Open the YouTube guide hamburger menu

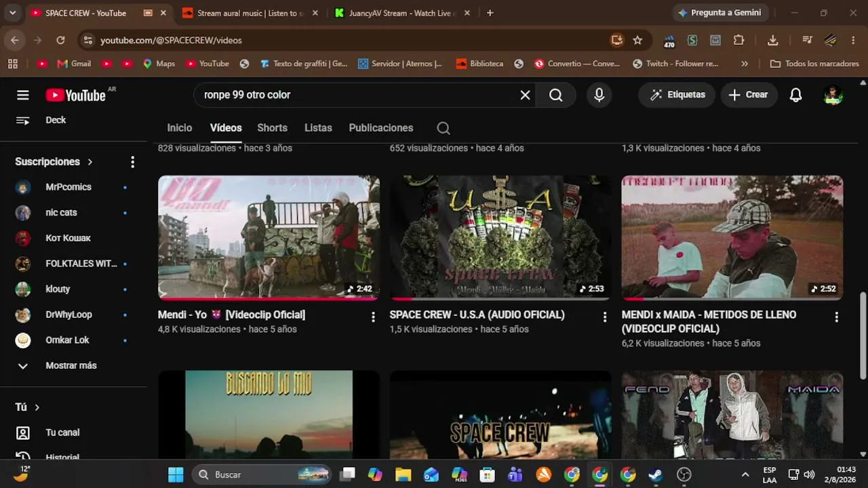23,95
